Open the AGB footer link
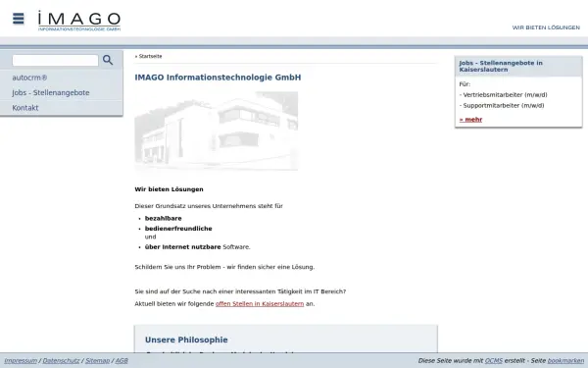 (x=122, y=361)
